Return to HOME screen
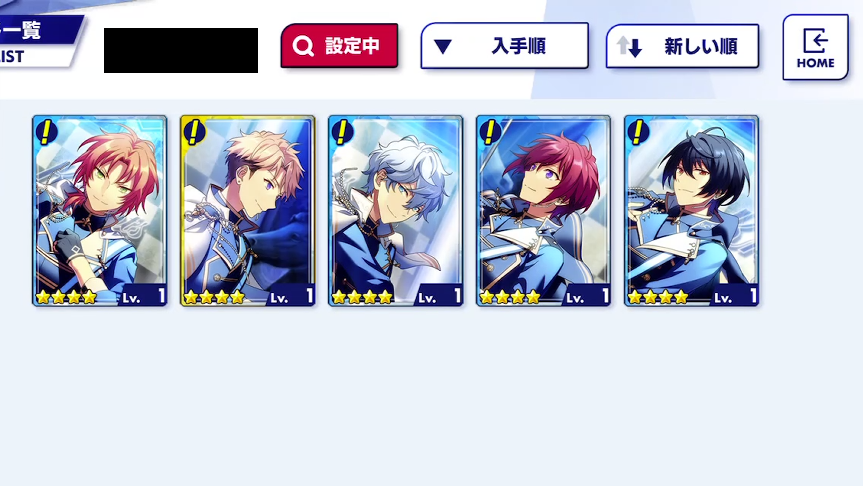The width and height of the screenshot is (863, 486). point(816,47)
